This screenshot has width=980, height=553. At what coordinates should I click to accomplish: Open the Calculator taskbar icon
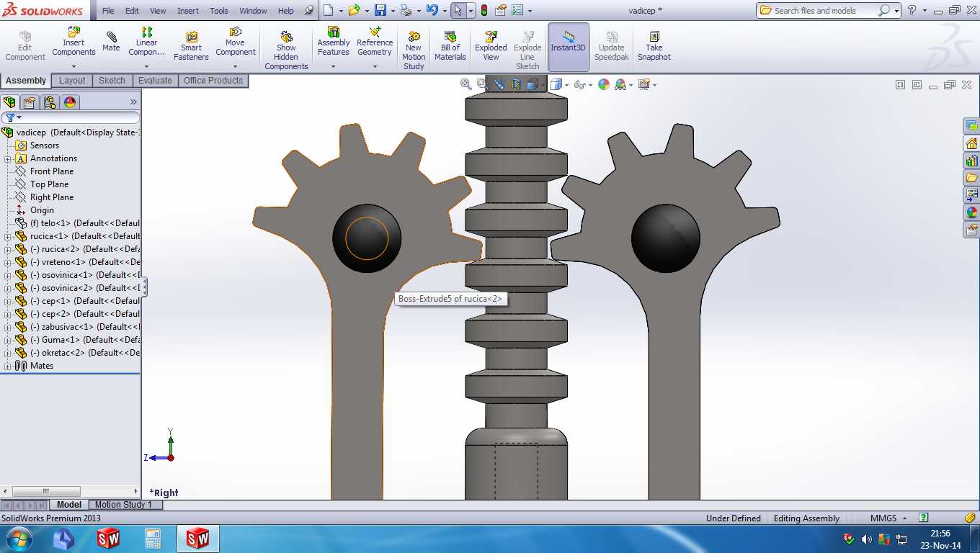pyautogui.click(x=153, y=539)
